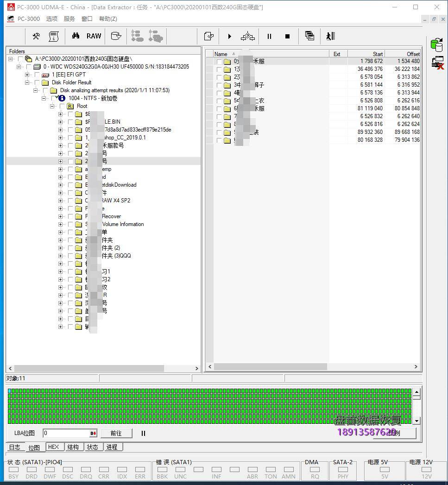The height and width of the screenshot is (485, 448).
Task: Pause the process in the top toolbar
Action: 269,37
